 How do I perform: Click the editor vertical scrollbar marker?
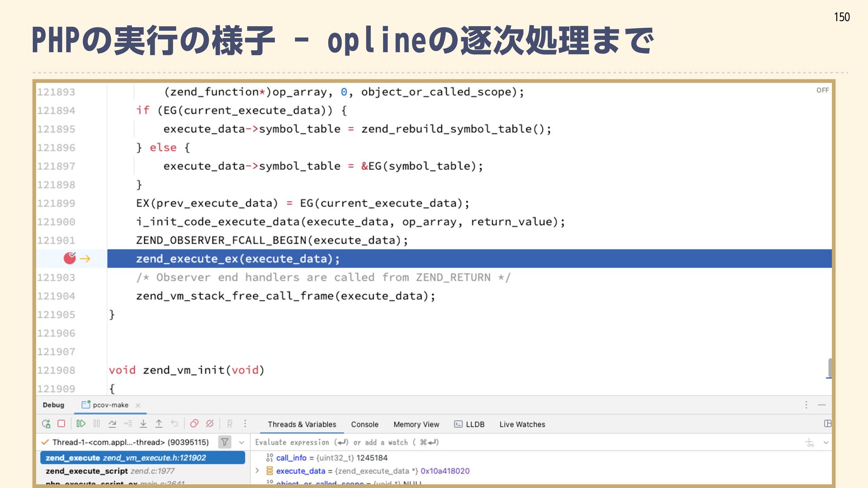(830, 368)
